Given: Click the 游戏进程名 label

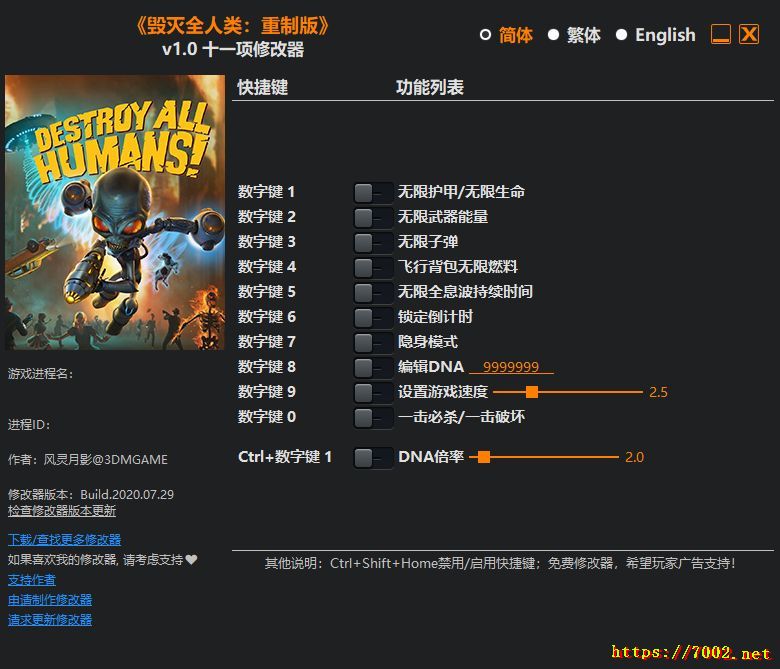Looking at the screenshot, I should point(40,374).
